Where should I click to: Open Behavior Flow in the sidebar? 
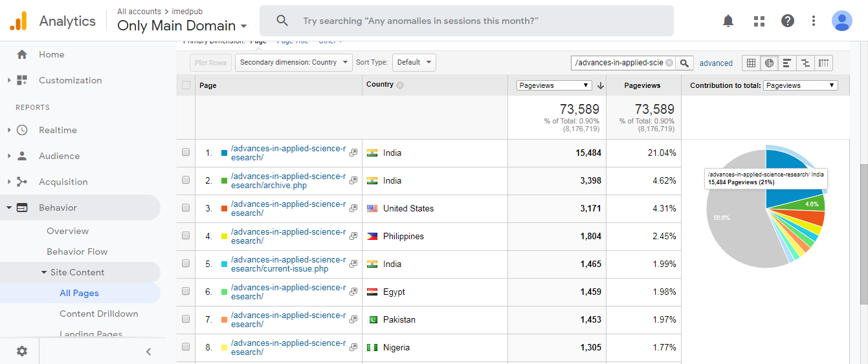point(77,252)
